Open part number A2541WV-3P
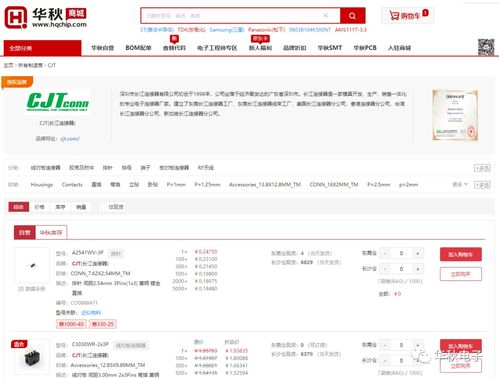 (x=88, y=253)
